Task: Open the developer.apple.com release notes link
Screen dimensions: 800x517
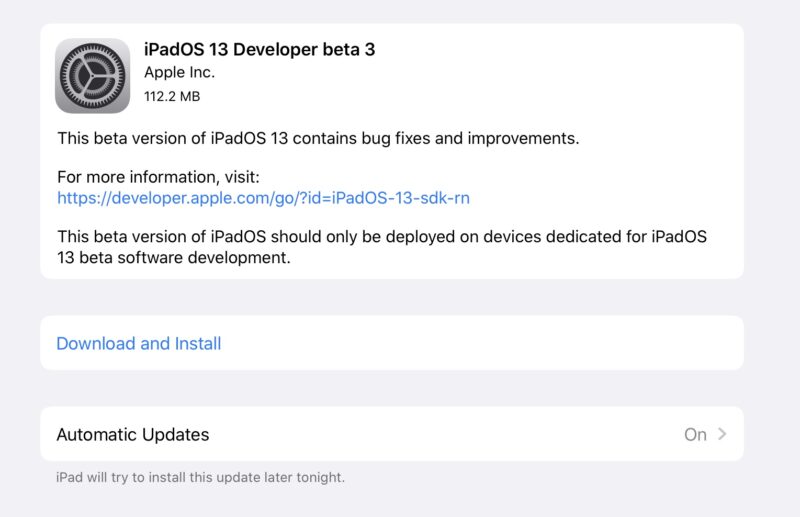Action: tap(263, 198)
